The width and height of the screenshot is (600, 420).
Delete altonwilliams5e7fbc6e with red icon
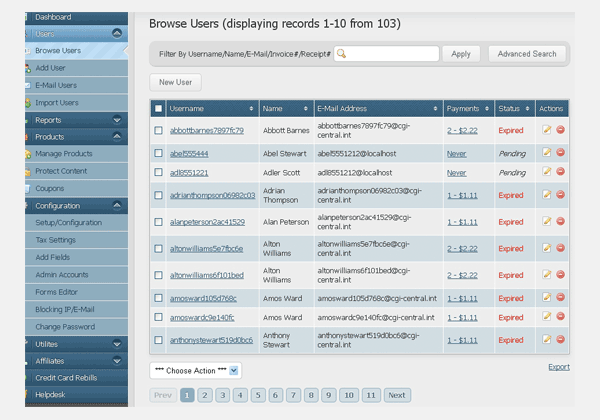[x=561, y=248]
